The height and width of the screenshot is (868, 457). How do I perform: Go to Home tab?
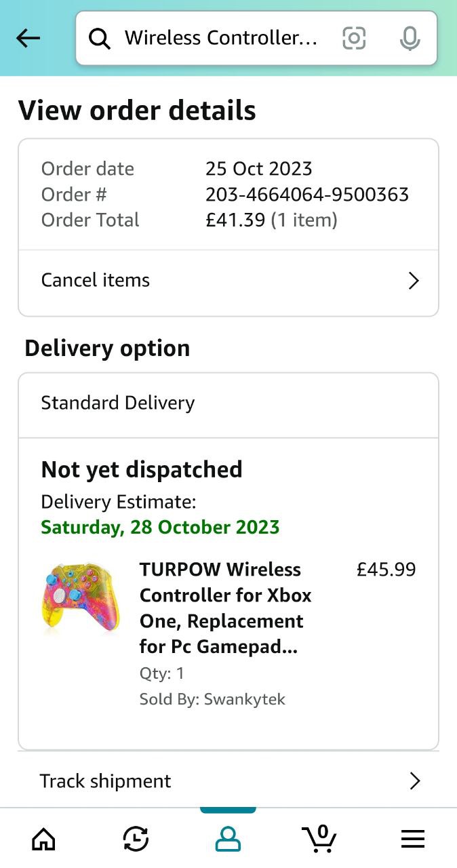[44, 840]
